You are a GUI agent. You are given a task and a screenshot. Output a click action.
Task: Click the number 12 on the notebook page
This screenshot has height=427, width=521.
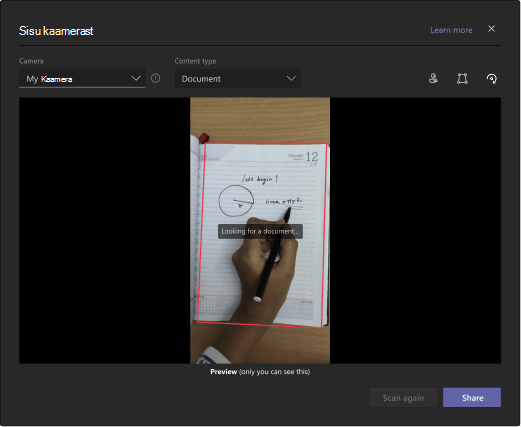pos(312,157)
